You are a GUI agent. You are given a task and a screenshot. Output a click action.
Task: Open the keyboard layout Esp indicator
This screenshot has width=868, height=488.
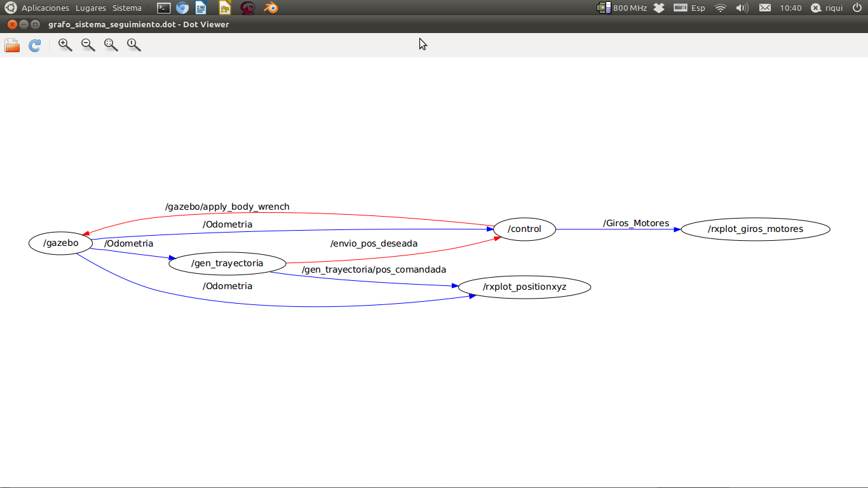pos(689,8)
